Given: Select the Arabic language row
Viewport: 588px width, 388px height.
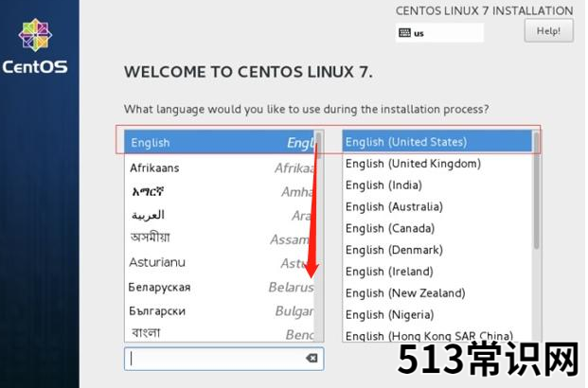Looking at the screenshot, I should [220, 215].
